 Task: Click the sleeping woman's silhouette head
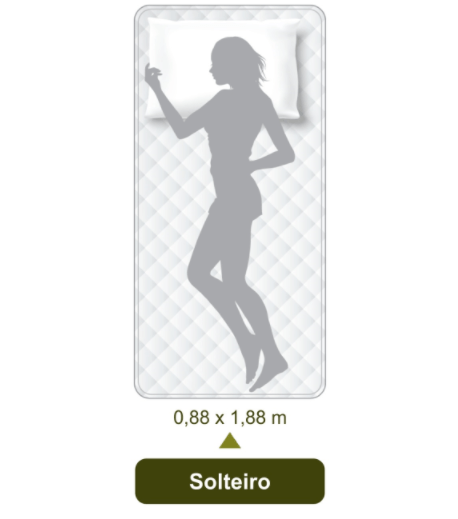230,60
